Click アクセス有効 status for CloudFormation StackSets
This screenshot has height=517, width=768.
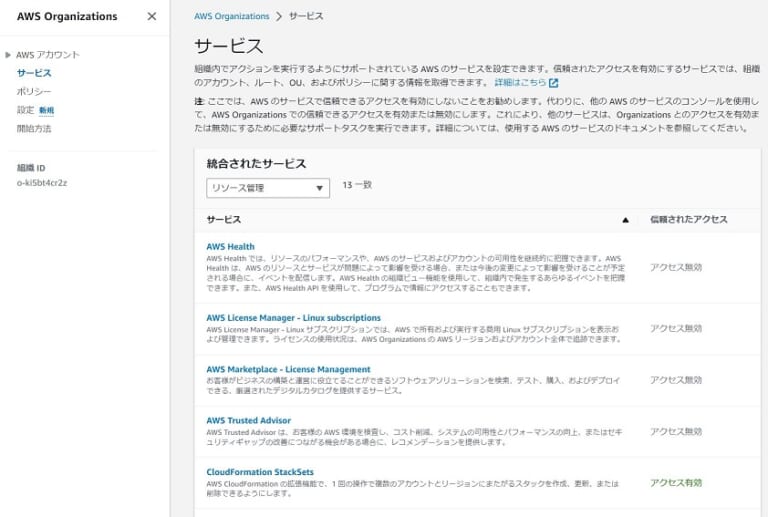pos(676,483)
